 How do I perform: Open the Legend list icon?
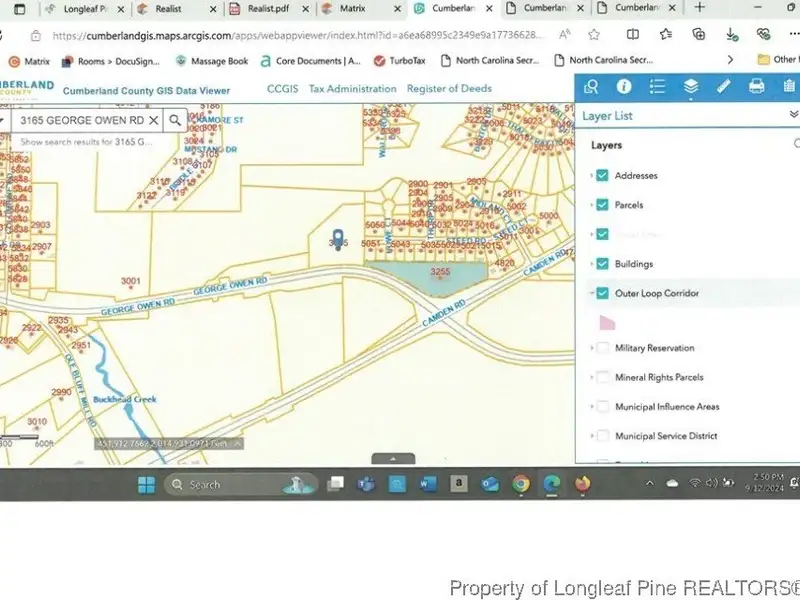[x=657, y=87]
